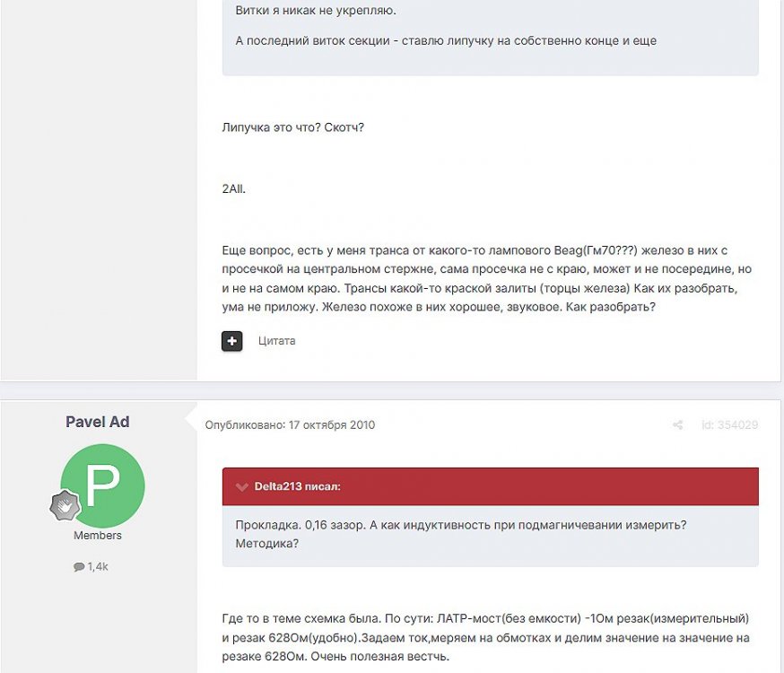Click the 1,4k post count text
Image resolution: width=784 pixels, height=673 pixels.
pos(97,567)
